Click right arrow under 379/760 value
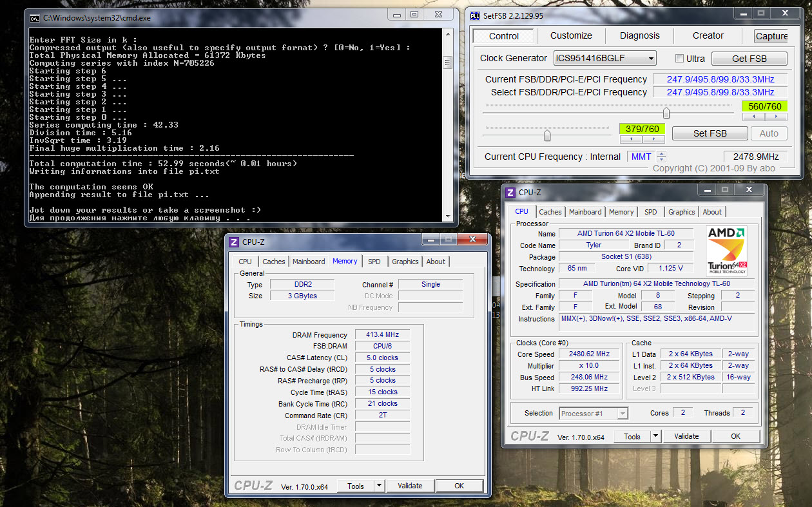This screenshot has height=507, width=812. tap(653, 139)
